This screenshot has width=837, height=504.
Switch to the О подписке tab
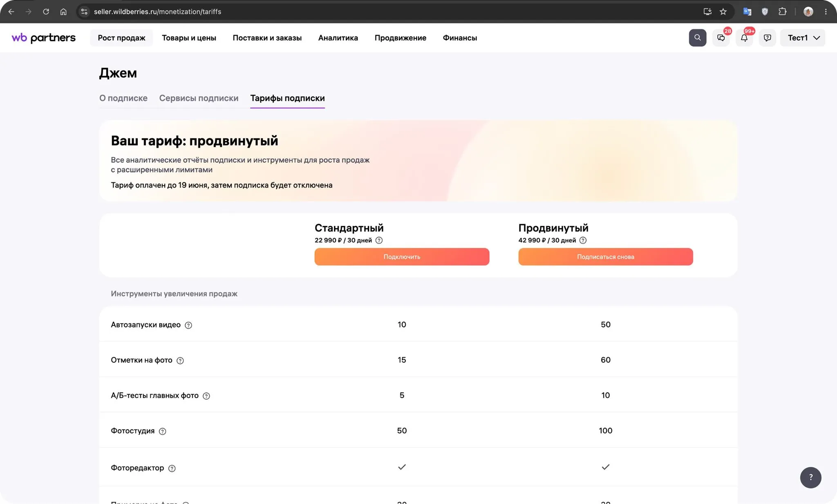(123, 98)
